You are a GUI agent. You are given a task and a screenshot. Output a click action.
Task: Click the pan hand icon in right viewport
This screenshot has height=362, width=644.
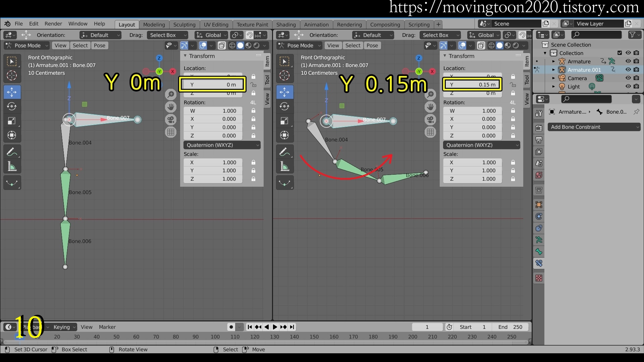(430, 107)
